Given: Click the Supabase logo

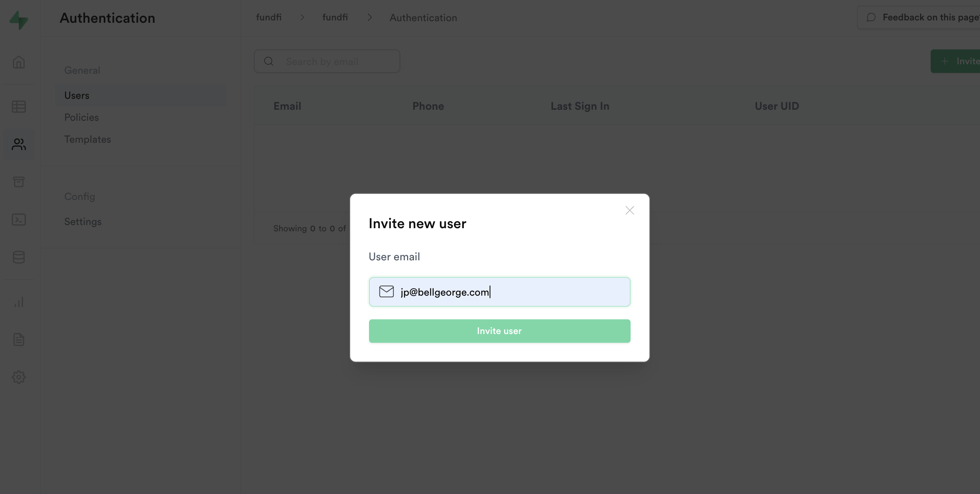Looking at the screenshot, I should point(19,20).
